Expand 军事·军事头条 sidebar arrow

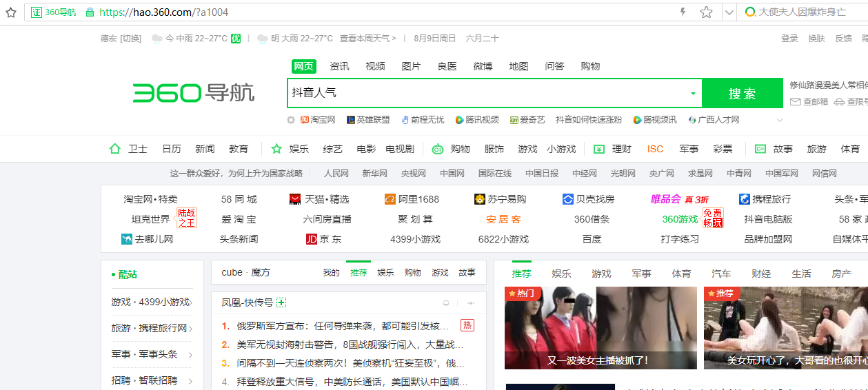(191, 355)
